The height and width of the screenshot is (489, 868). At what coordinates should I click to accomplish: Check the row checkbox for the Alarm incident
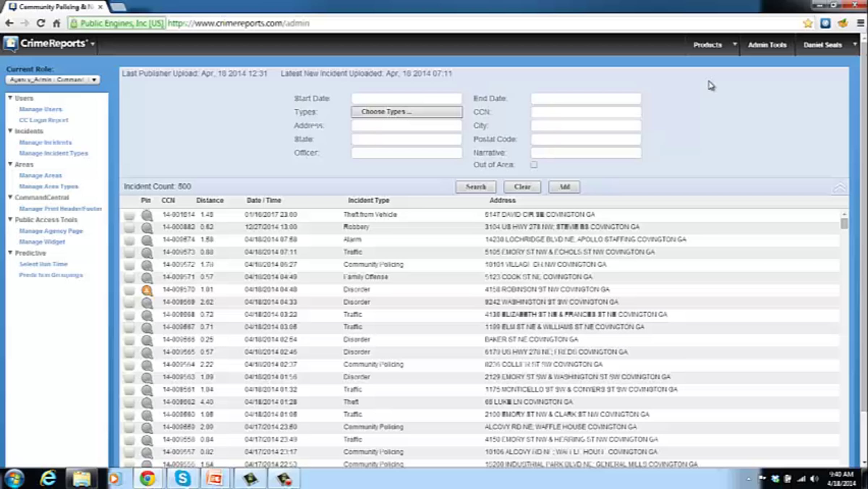(x=129, y=240)
